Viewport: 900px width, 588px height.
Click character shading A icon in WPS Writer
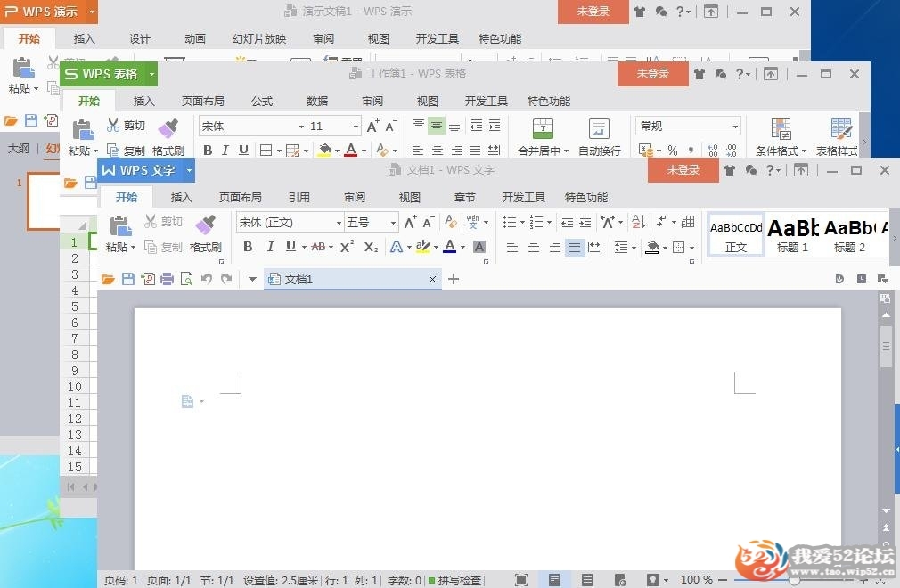click(479, 247)
